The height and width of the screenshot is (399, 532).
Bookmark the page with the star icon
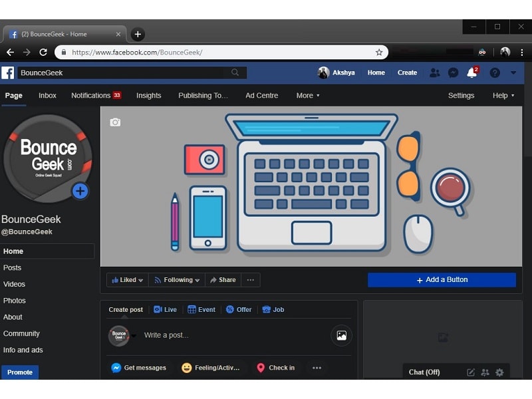[379, 53]
